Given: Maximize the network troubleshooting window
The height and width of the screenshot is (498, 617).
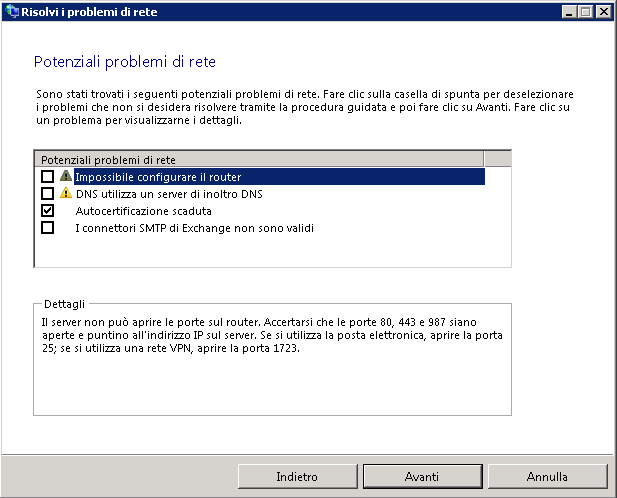Looking at the screenshot, I should 586,12.
